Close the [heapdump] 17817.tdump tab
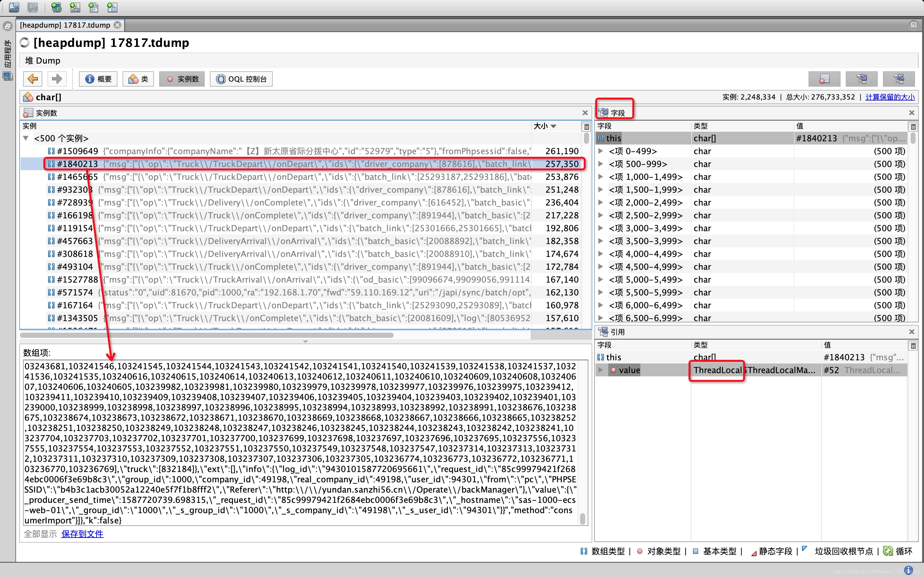This screenshot has height=578, width=924. point(118,25)
